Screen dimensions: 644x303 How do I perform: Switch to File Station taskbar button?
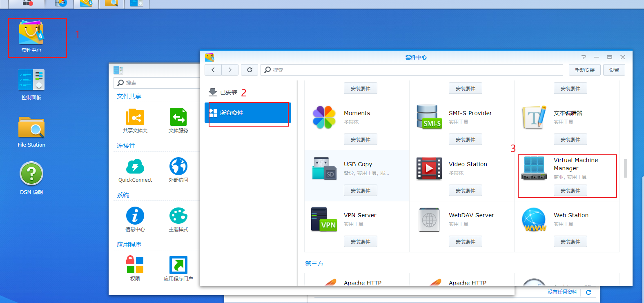111,3
